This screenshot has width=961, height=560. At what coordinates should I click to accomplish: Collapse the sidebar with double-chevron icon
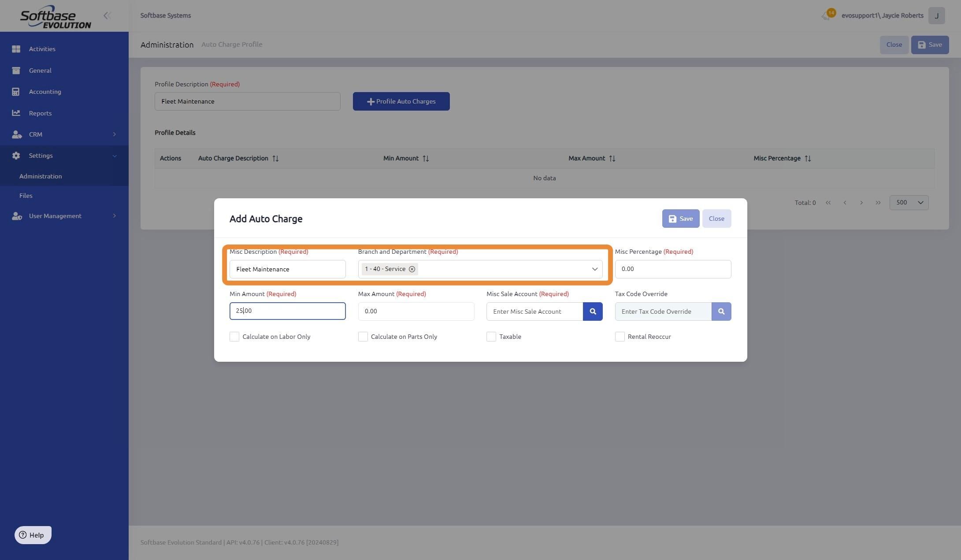pos(107,16)
